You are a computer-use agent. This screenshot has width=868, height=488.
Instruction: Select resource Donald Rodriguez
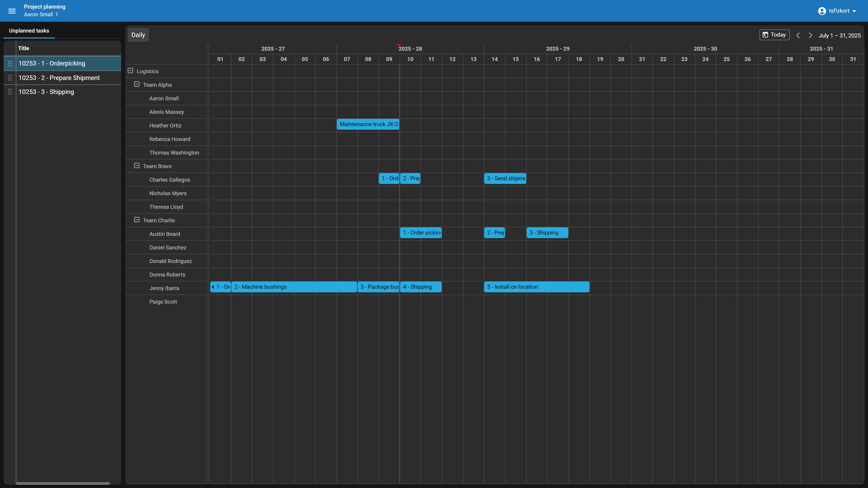tap(170, 261)
